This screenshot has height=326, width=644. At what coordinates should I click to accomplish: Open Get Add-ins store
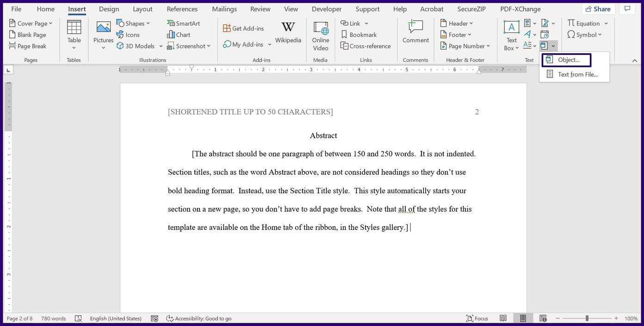point(243,28)
